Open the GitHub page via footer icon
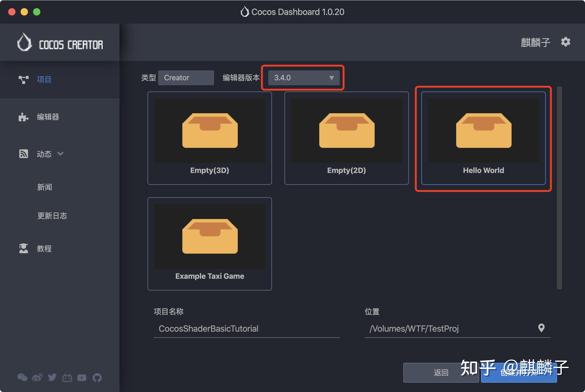Screen dimensions: 585x392 [x=97, y=377]
